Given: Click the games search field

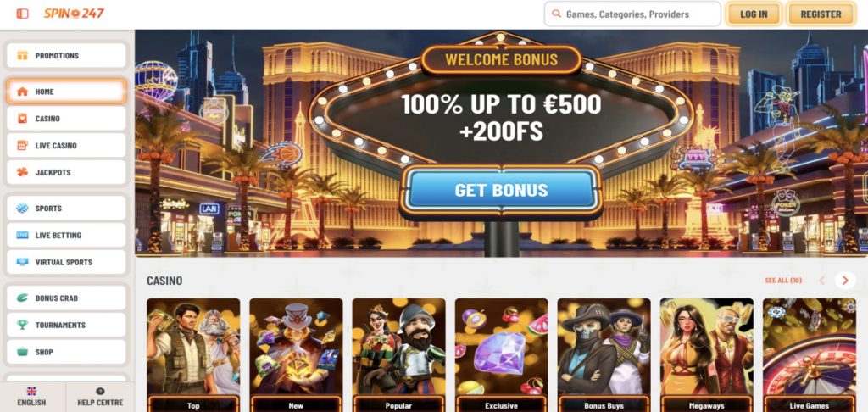Looking at the screenshot, I should pos(632,14).
